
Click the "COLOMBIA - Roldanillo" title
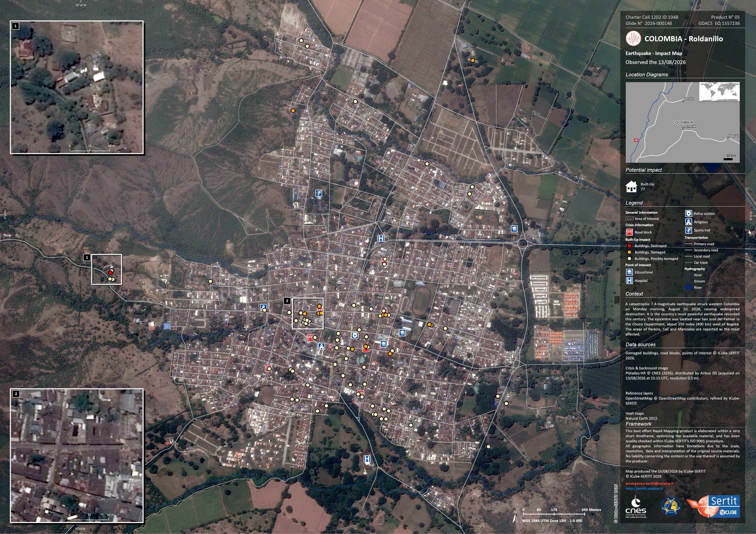coord(684,39)
